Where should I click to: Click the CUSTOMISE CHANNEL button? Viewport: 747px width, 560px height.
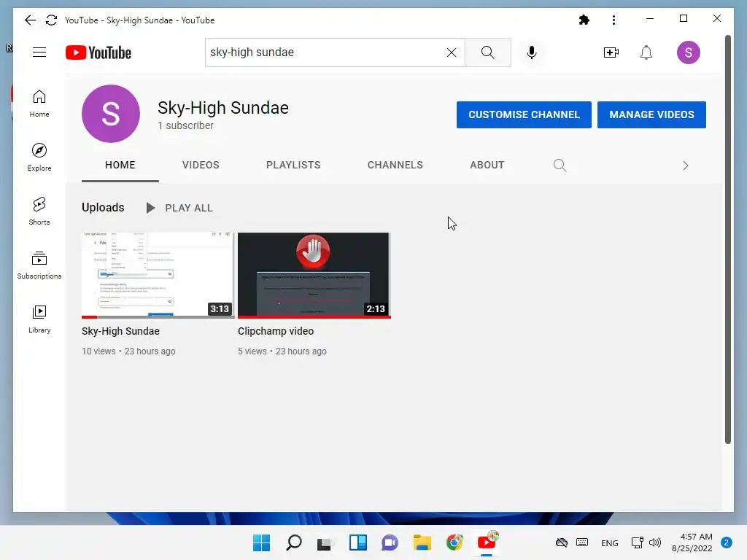[524, 114]
